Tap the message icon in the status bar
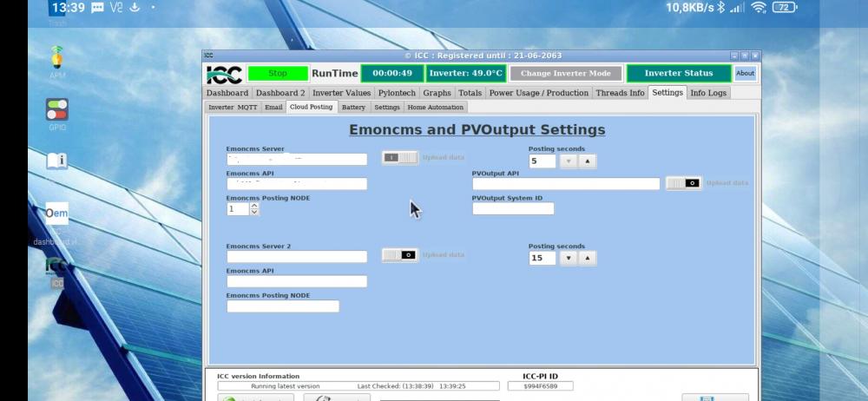868x401 pixels. point(97,8)
